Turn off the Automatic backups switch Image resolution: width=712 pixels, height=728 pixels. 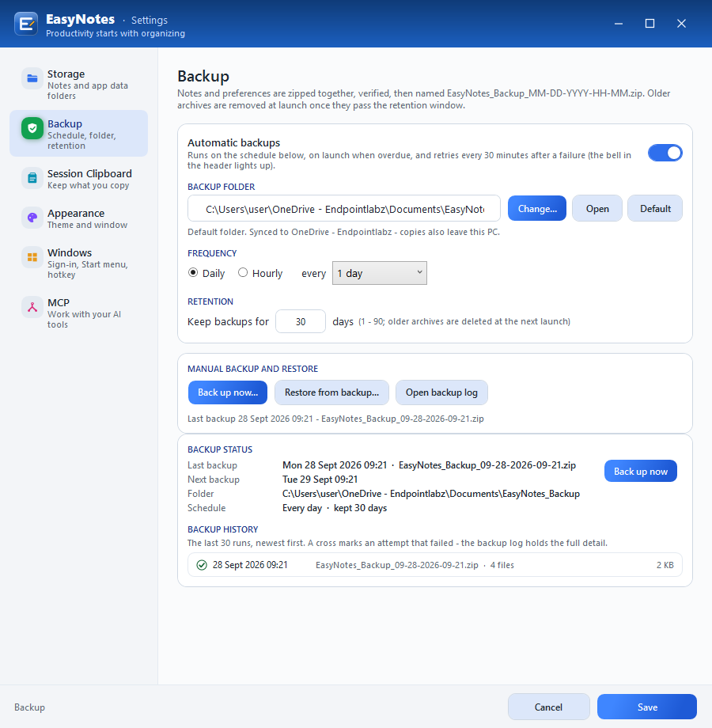click(x=665, y=153)
